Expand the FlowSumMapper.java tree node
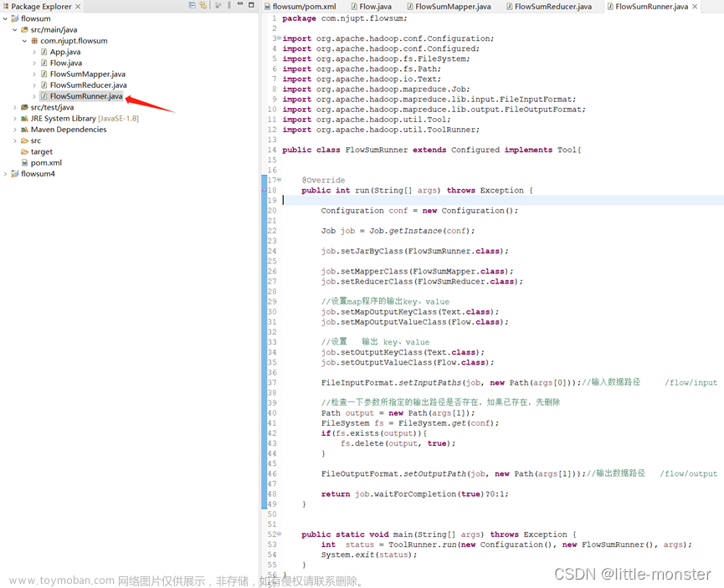Viewport: 724px width, 588px height. point(34,74)
